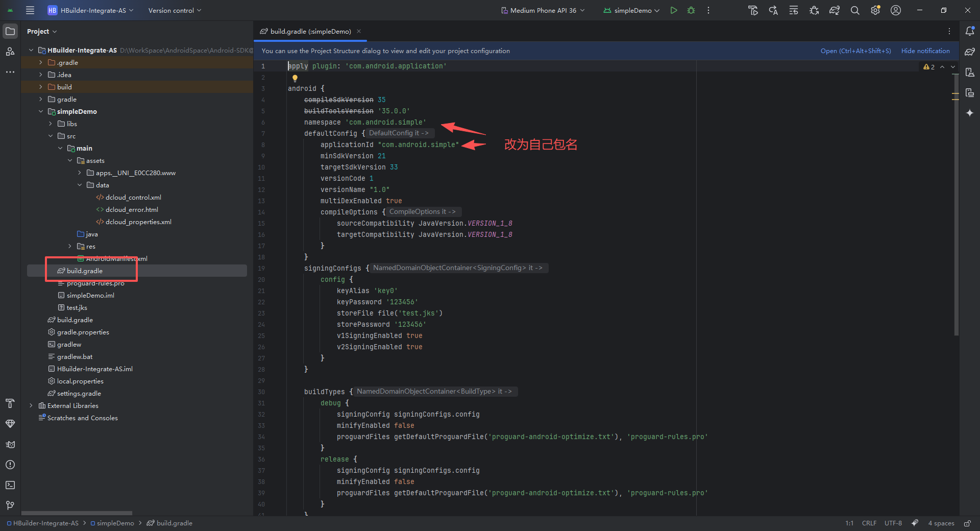Expand the .gradle folder

pos(41,62)
